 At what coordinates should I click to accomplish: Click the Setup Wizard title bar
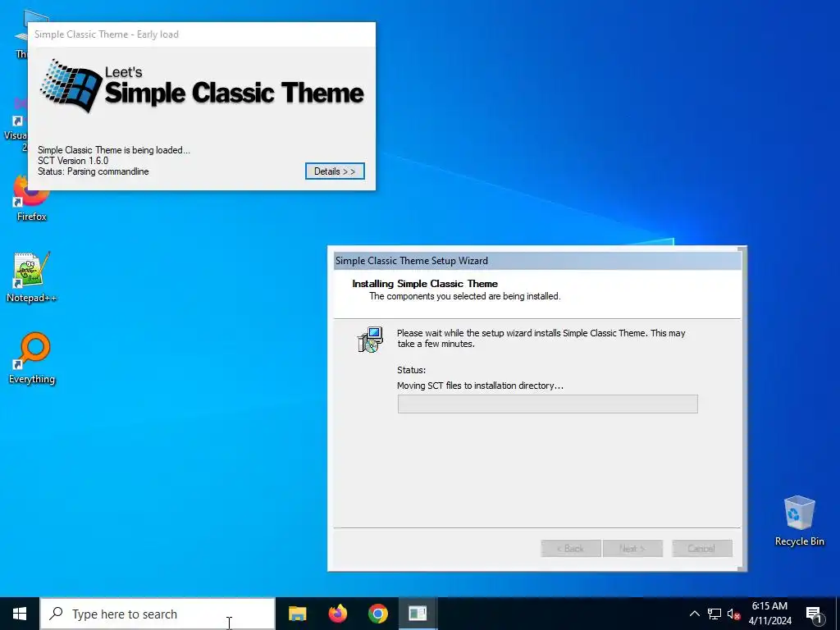(x=537, y=261)
